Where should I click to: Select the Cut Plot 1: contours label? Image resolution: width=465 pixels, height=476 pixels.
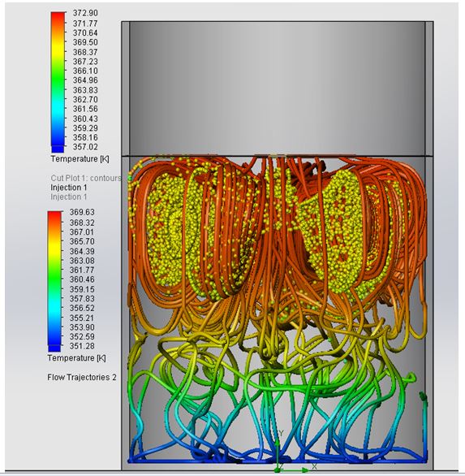[x=86, y=178]
